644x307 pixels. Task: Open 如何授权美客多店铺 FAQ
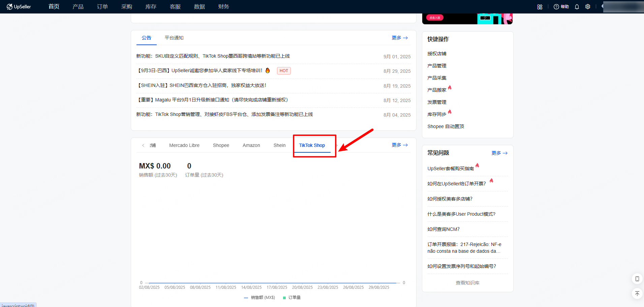[450, 199]
